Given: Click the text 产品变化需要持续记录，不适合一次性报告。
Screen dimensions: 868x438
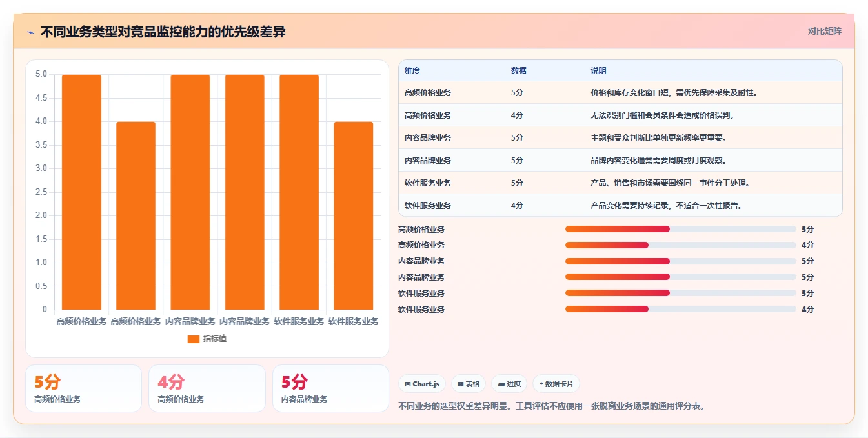Looking at the screenshot, I should click(667, 206).
